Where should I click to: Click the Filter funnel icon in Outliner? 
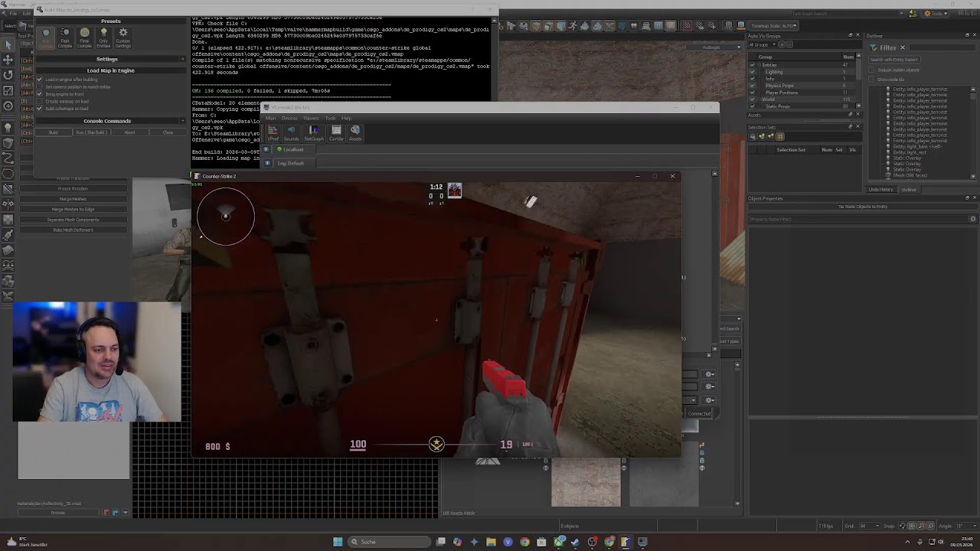click(874, 47)
